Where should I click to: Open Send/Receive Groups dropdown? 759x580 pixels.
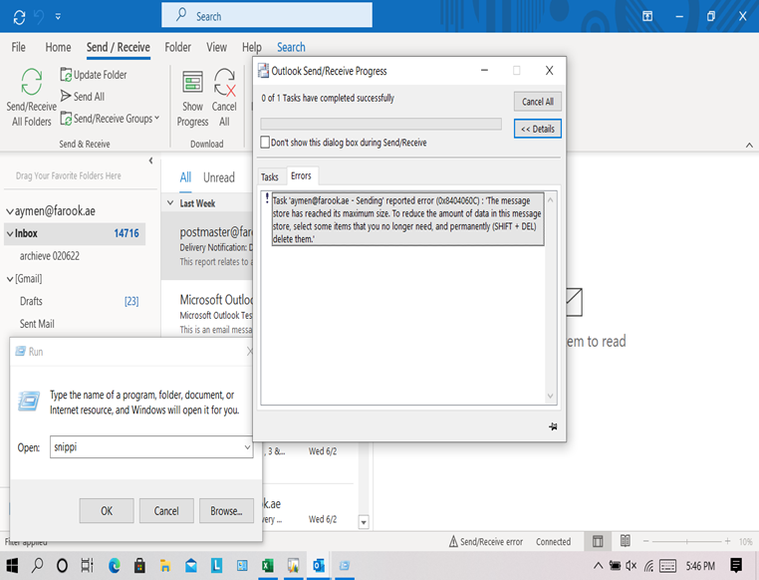[x=110, y=118]
